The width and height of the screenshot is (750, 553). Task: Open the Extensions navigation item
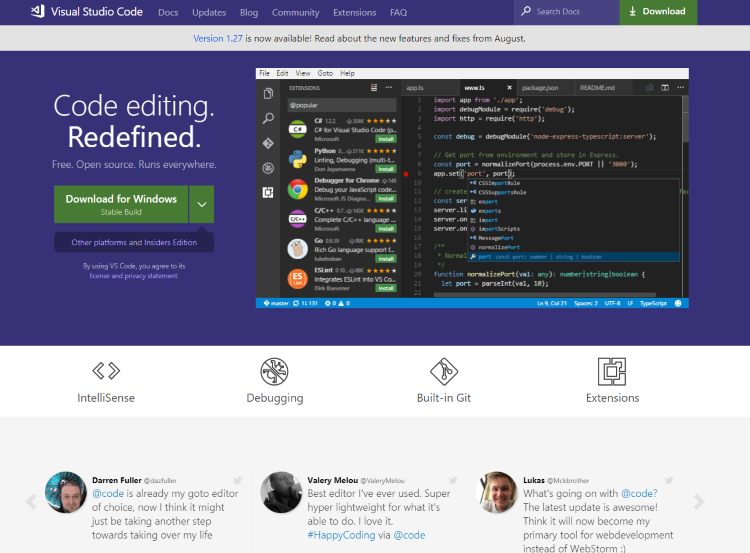click(355, 12)
